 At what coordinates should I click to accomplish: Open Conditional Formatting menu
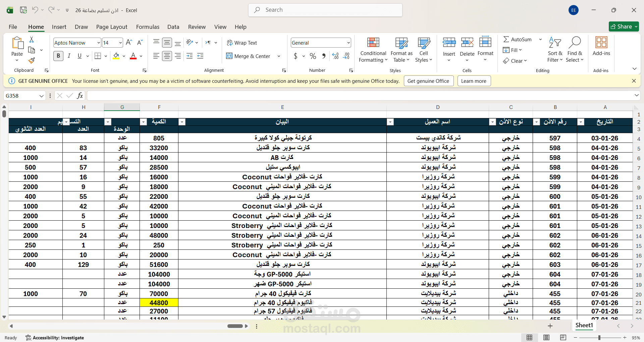[373, 50]
